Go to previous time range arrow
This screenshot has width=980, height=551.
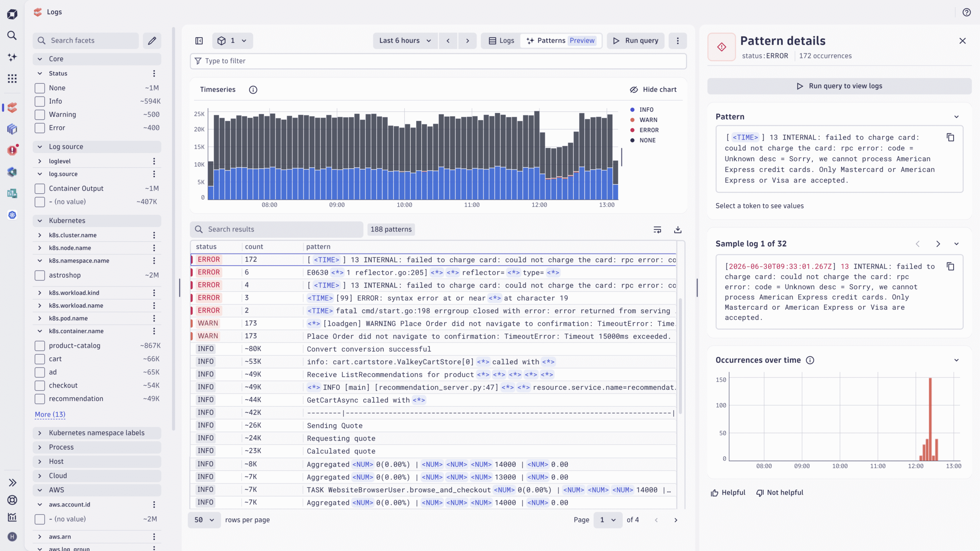pos(448,41)
